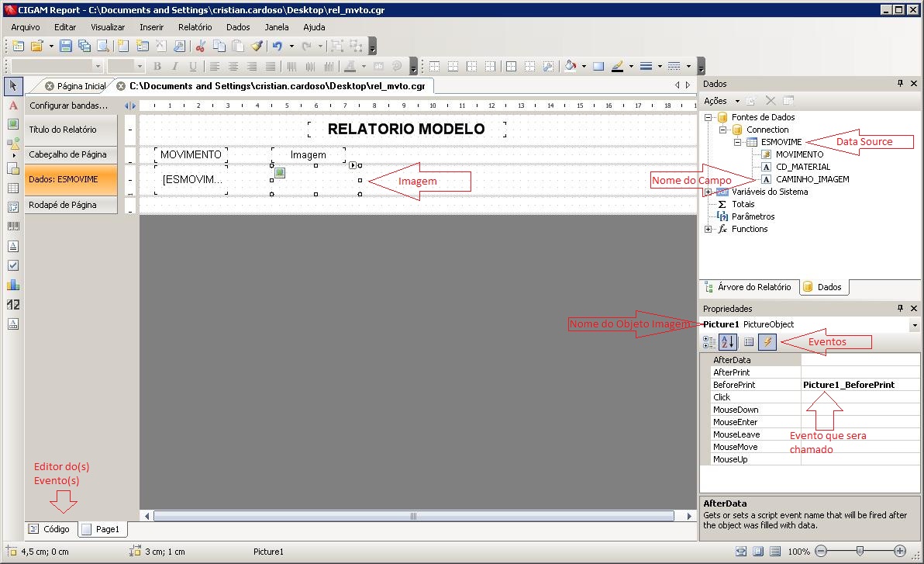Click the Cut scissors icon

click(x=200, y=46)
